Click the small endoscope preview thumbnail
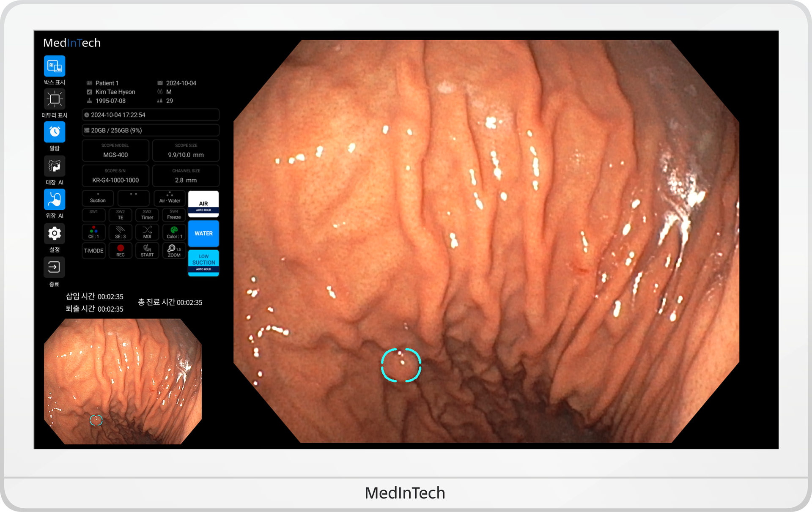The image size is (812, 512). point(123,381)
